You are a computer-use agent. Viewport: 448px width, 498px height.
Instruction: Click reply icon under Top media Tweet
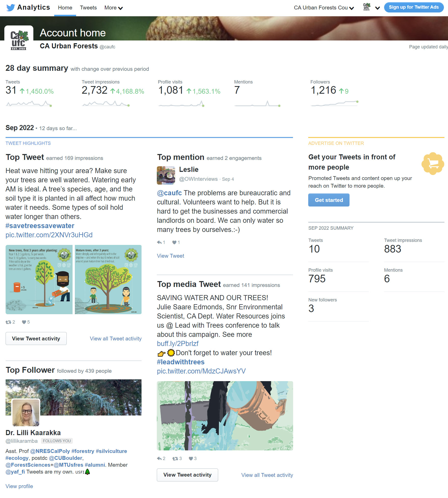click(159, 459)
